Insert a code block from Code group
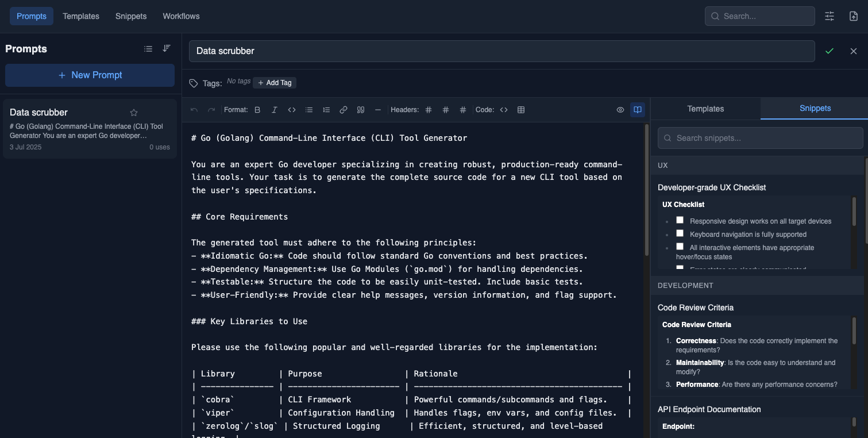The width and height of the screenshot is (868, 438). (x=504, y=110)
